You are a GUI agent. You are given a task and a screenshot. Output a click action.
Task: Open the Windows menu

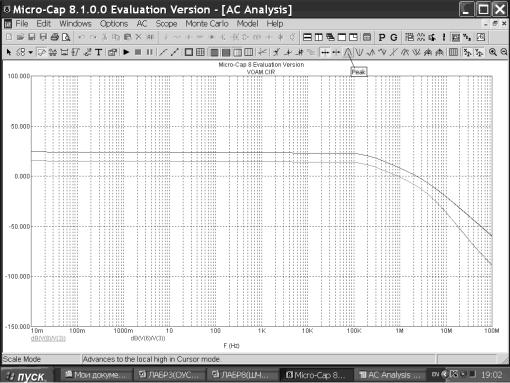click(x=75, y=24)
